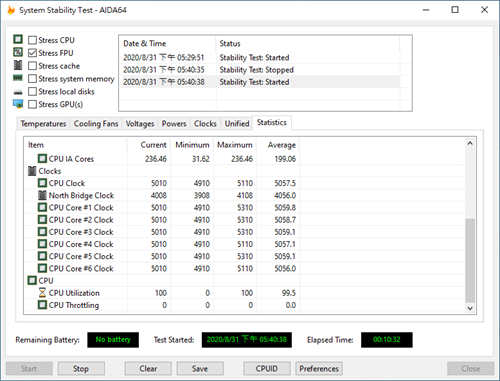Click the Save button

pos(200,369)
